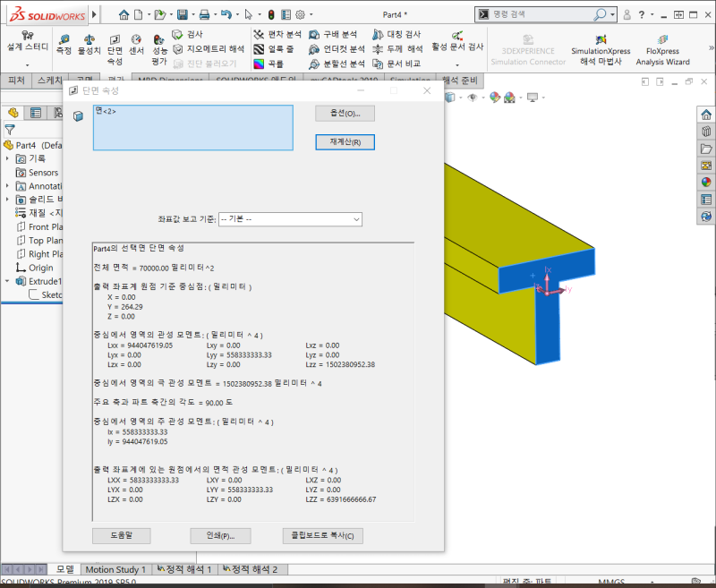The height and width of the screenshot is (588, 716).
Task: Open the 정적 해석 2 tab
Action: coord(251,569)
